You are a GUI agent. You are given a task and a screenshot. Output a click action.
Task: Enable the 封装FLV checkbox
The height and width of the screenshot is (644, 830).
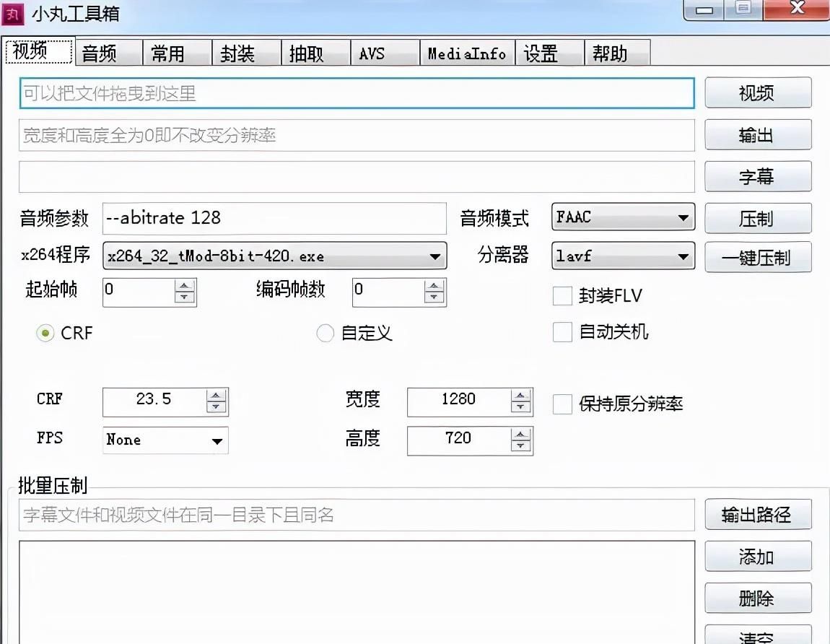coord(562,295)
